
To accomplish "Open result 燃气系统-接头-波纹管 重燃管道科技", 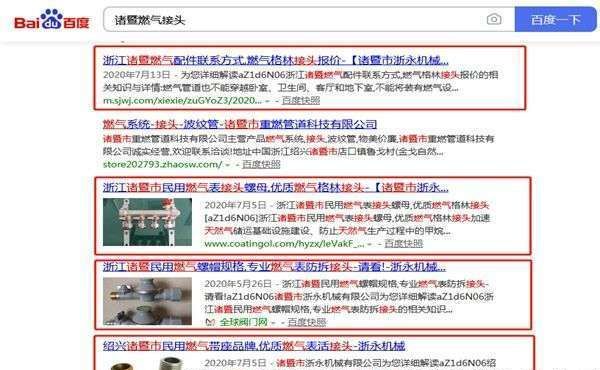I will [x=240, y=124].
